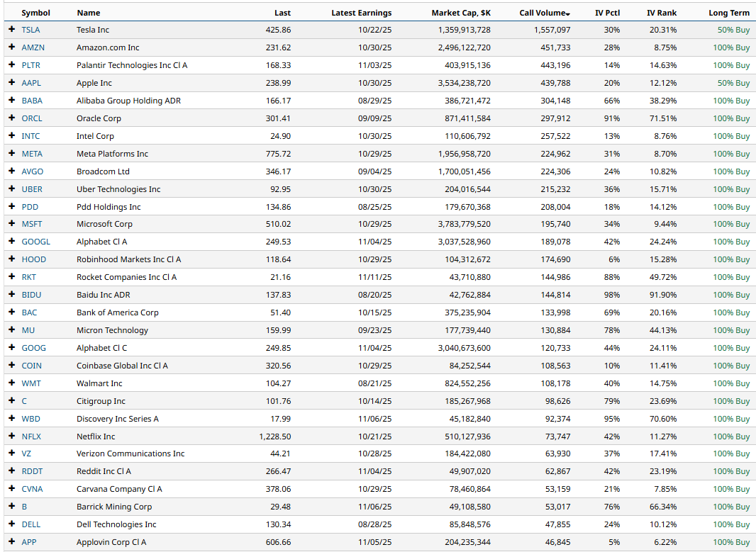Expand the INTC row details

click(x=12, y=136)
